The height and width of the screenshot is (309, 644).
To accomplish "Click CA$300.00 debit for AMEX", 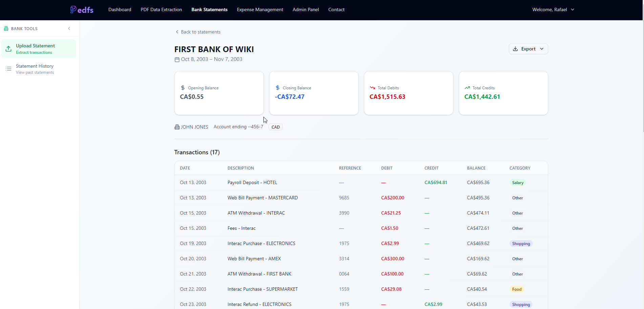I will 392,259.
